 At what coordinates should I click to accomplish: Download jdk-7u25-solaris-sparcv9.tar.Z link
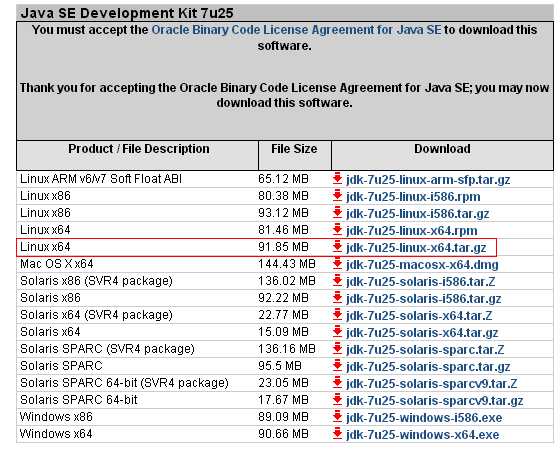click(x=431, y=384)
